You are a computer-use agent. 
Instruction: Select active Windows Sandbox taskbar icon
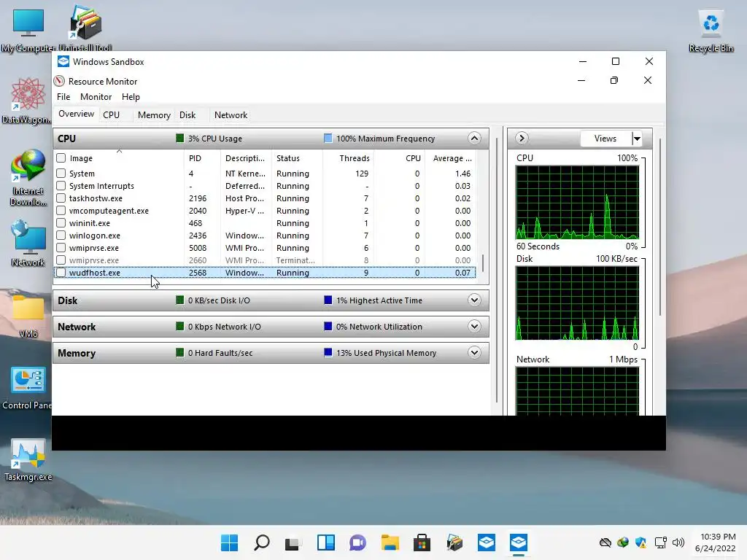(519, 542)
